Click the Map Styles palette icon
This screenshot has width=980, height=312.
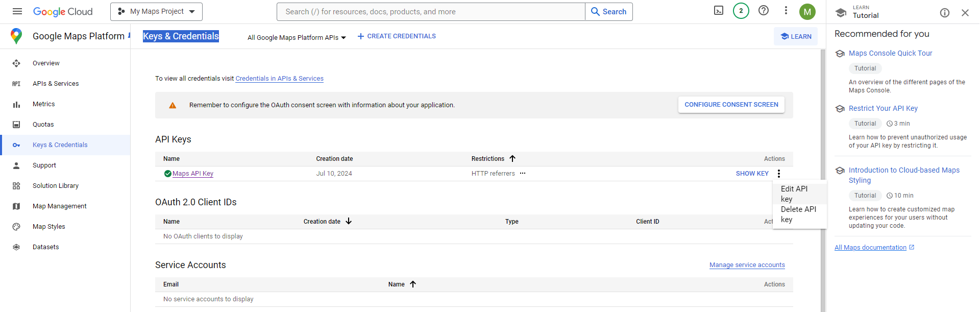(16, 227)
